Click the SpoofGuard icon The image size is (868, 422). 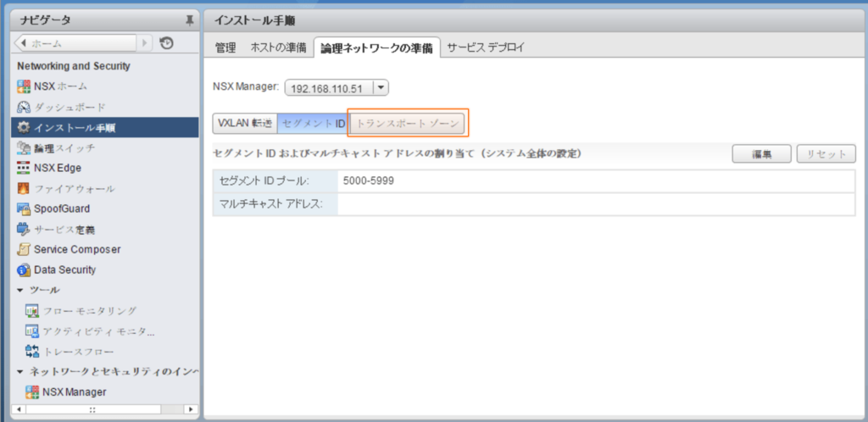pos(24,208)
